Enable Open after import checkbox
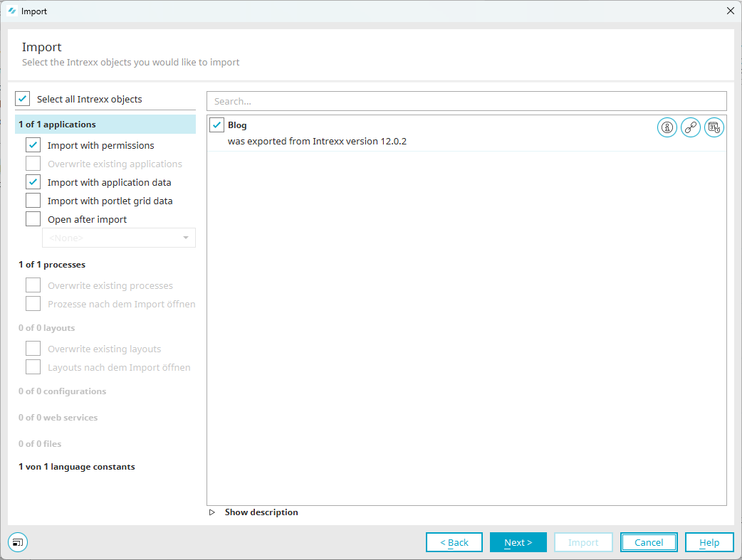Screen dimensions: 742x560 (33, 219)
